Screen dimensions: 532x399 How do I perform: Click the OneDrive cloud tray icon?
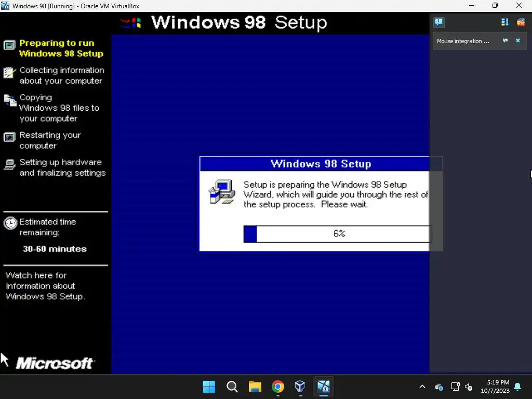pyautogui.click(x=438, y=387)
